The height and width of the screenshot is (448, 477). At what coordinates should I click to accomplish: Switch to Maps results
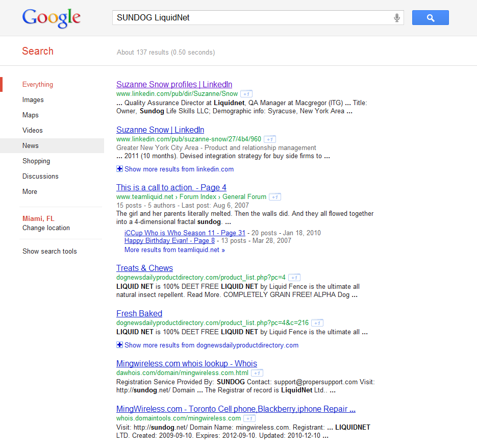[31, 115]
